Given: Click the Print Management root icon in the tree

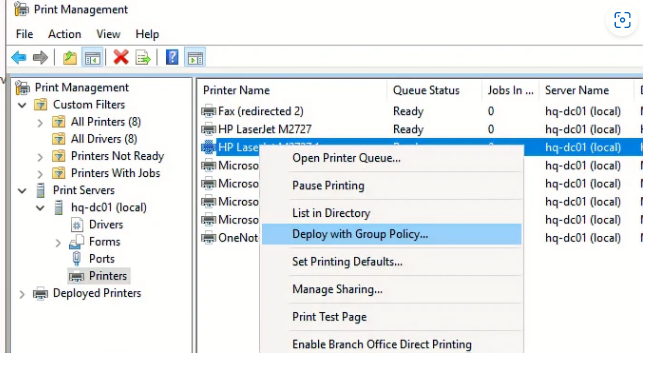Looking at the screenshot, I should (22, 88).
